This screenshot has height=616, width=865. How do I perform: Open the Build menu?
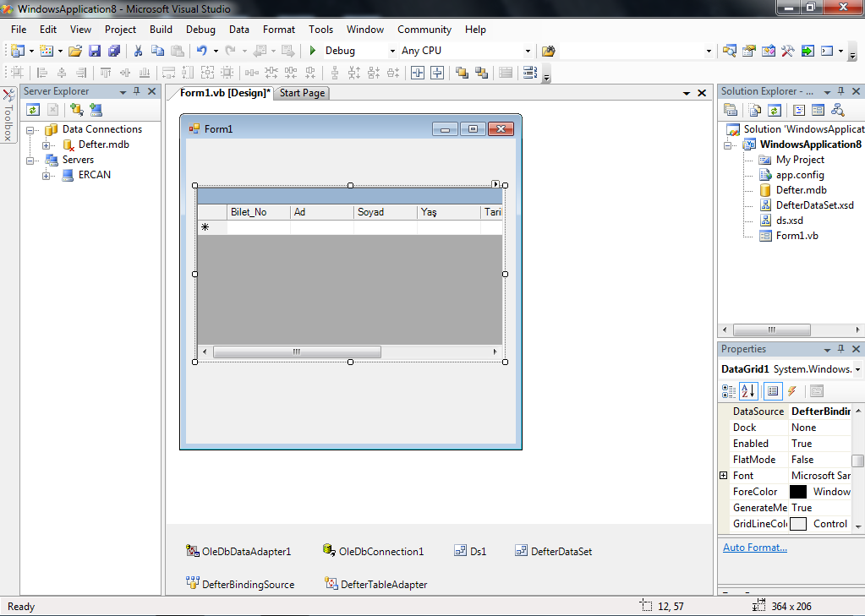click(x=161, y=30)
